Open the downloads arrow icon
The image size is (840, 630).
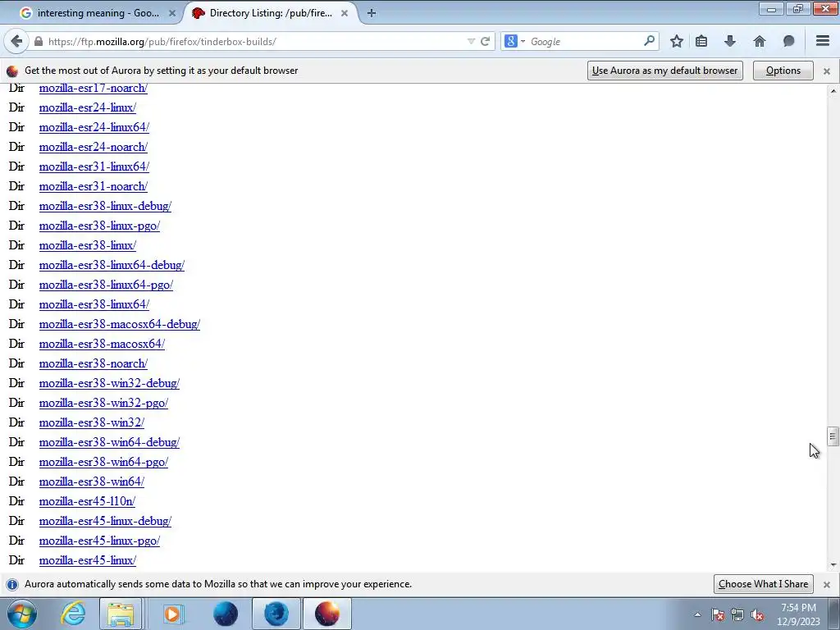point(729,41)
